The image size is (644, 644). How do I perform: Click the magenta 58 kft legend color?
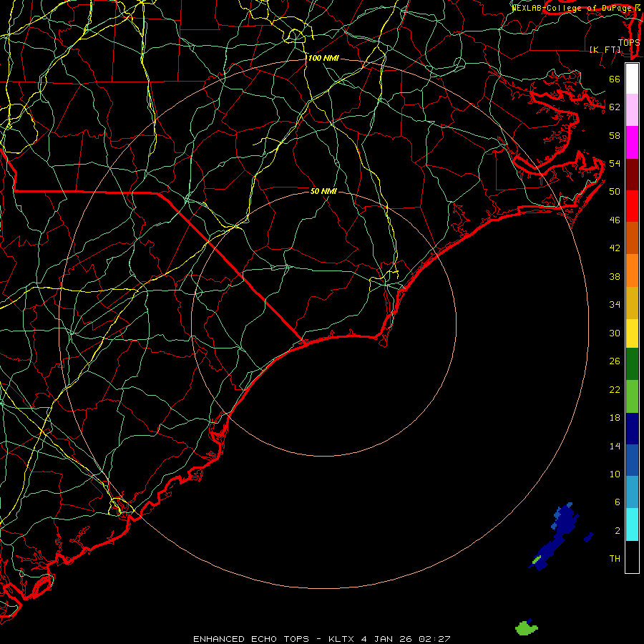click(632, 142)
